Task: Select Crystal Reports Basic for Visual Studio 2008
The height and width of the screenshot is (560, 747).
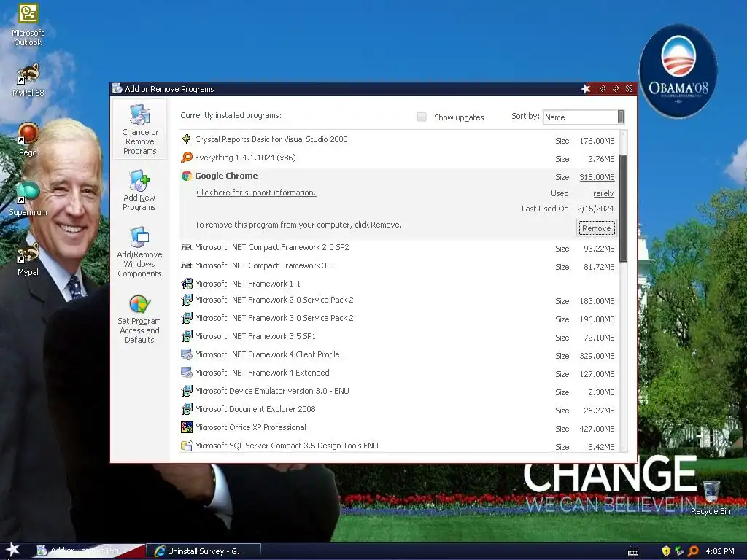Action: click(x=399, y=139)
